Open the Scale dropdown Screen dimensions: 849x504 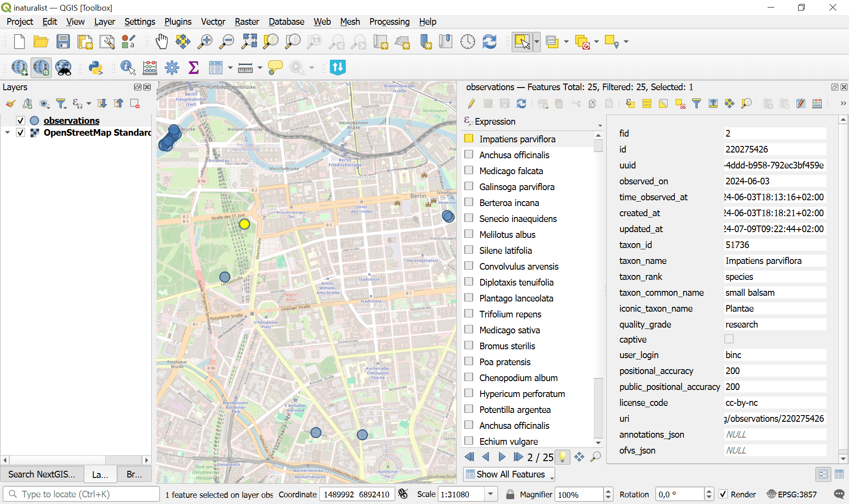(x=490, y=494)
